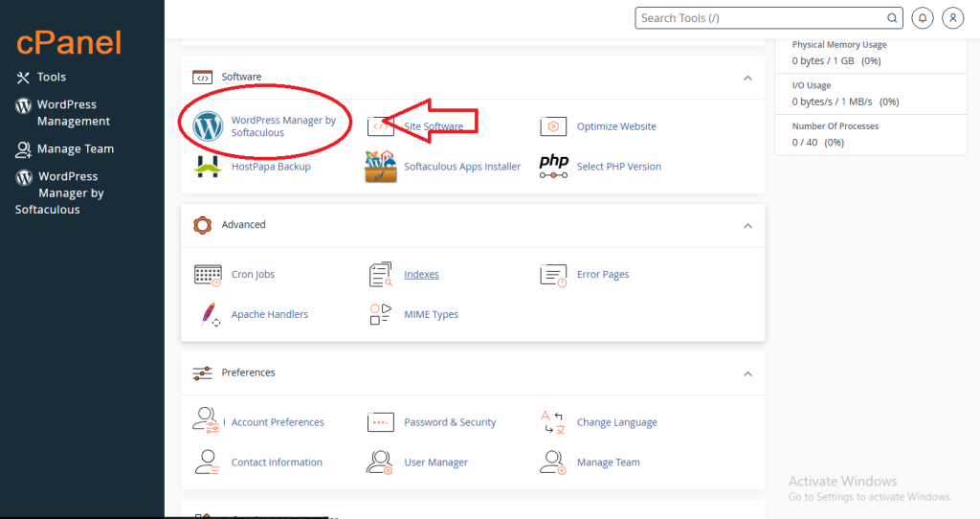The height and width of the screenshot is (519, 980).
Task: Open the Error Pages link
Action: tap(603, 275)
